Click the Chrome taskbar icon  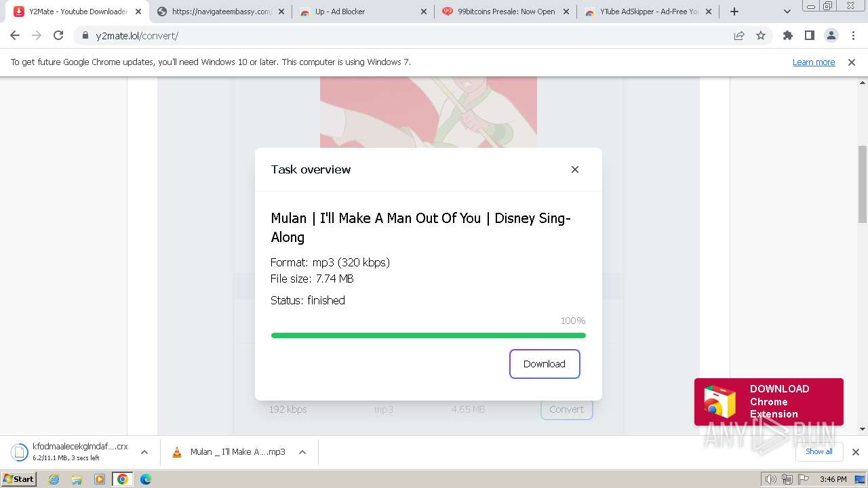[x=123, y=479]
